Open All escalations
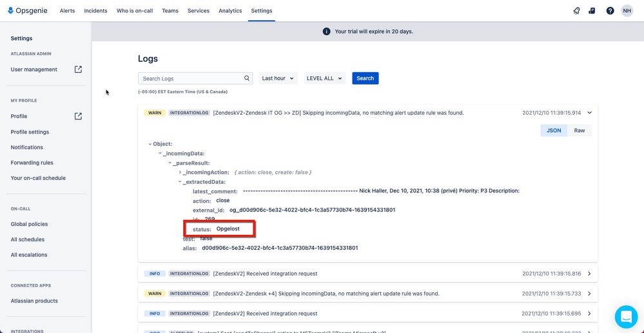The image size is (644, 333). (x=29, y=255)
